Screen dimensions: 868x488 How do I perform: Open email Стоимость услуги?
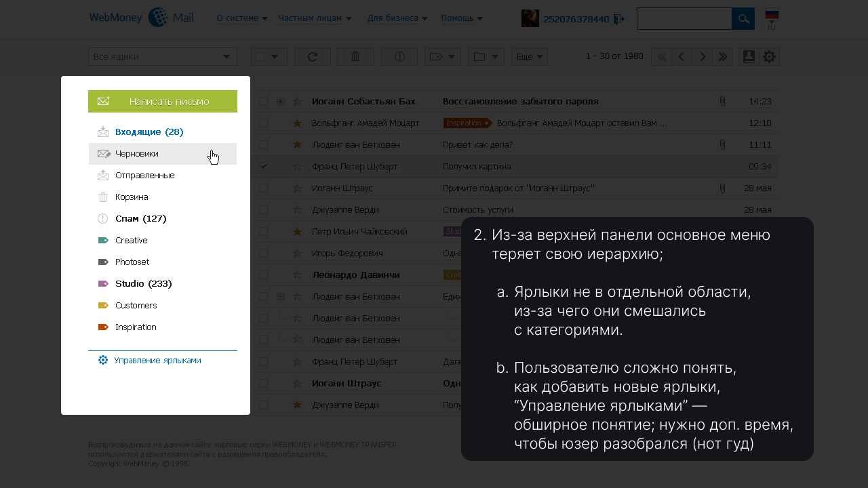point(478,210)
